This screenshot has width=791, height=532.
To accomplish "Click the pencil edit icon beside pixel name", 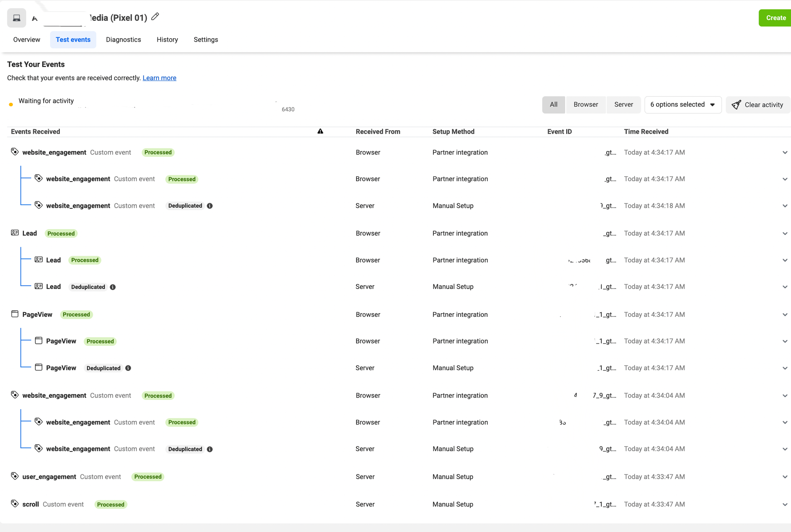I will pos(155,17).
